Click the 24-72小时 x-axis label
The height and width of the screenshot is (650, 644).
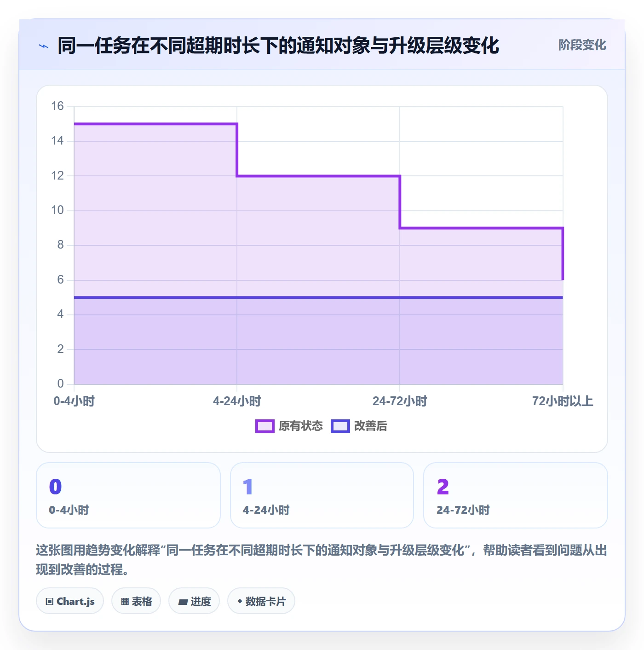pos(400,401)
